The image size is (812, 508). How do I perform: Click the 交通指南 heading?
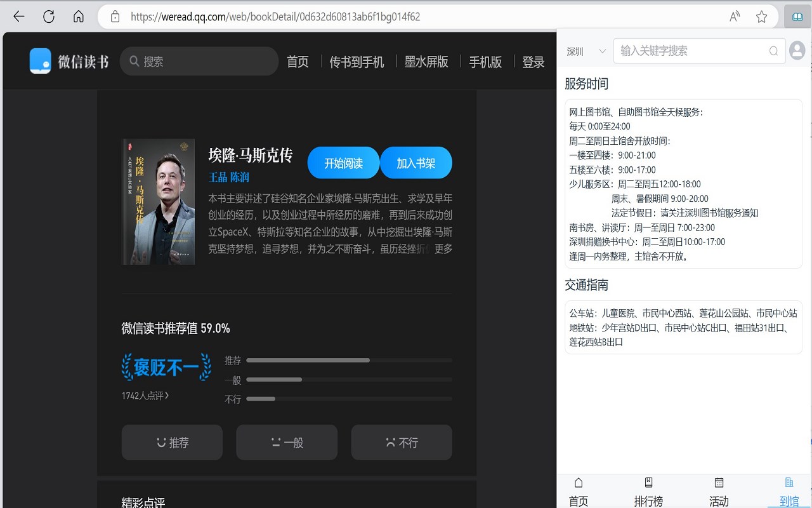click(587, 285)
